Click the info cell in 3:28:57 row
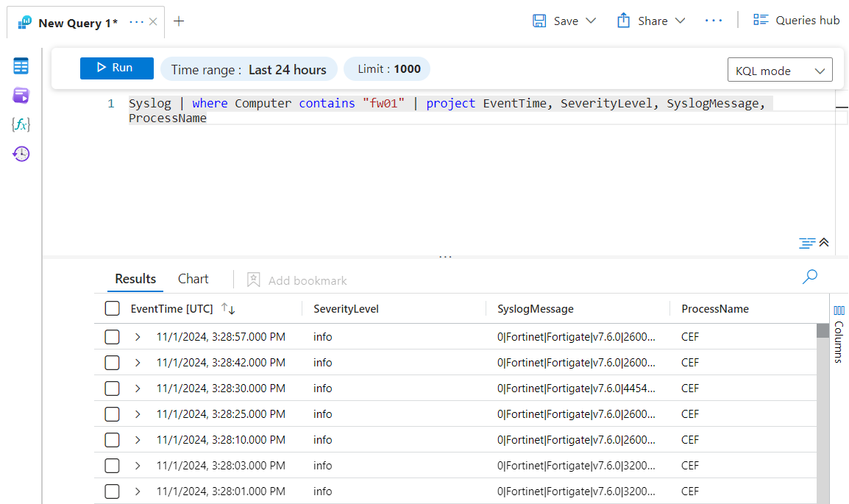The height and width of the screenshot is (504, 849). [x=323, y=337]
